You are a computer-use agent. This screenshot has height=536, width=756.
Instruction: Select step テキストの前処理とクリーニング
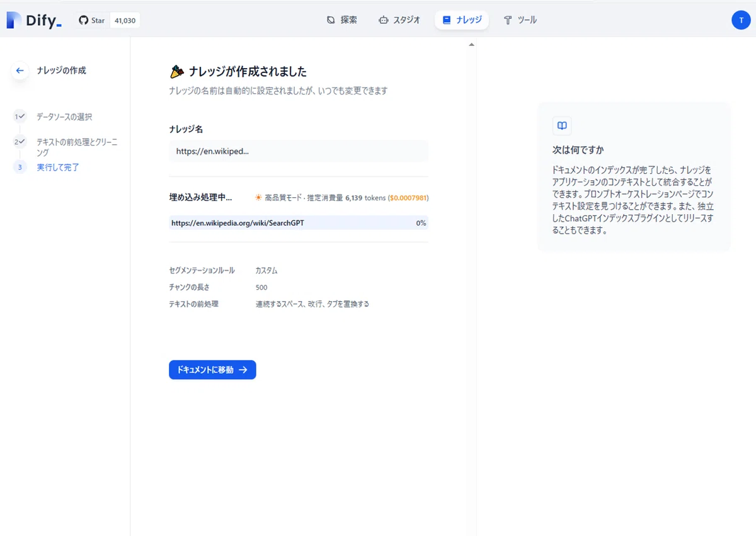[77, 147]
